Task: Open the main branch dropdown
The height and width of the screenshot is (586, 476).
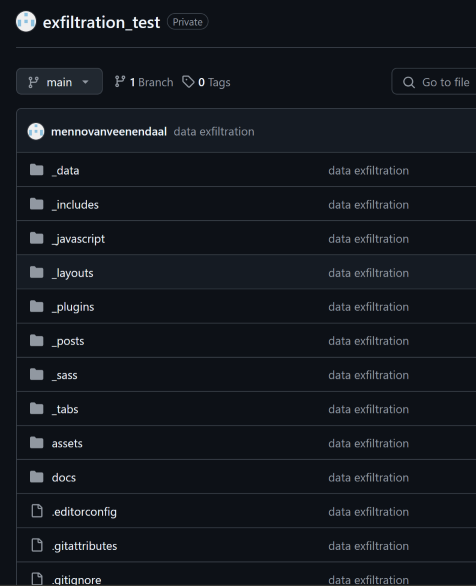Action: click(x=59, y=81)
